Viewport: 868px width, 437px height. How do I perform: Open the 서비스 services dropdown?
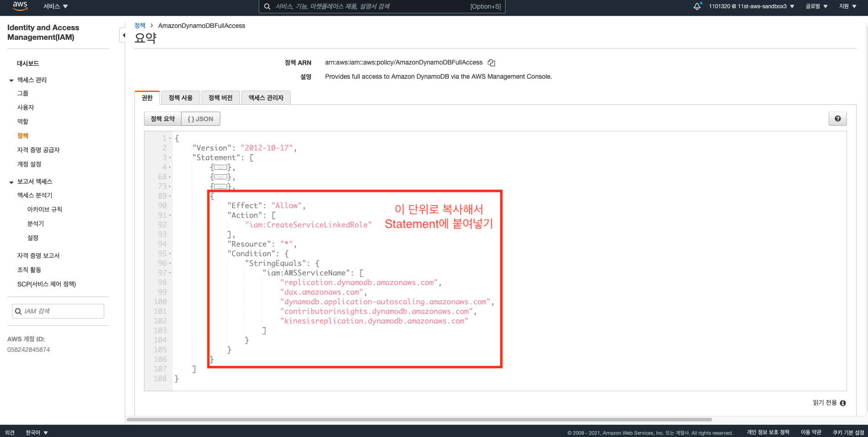[55, 6]
